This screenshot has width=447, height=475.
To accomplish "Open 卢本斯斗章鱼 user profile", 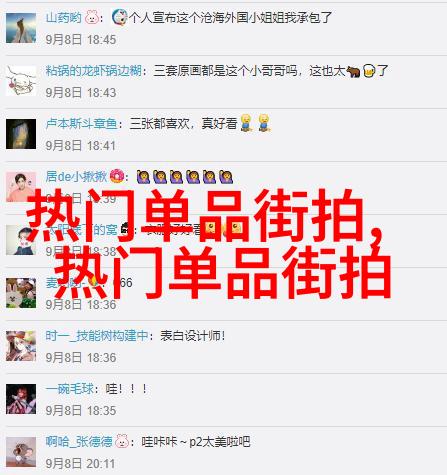I will click(81, 124).
